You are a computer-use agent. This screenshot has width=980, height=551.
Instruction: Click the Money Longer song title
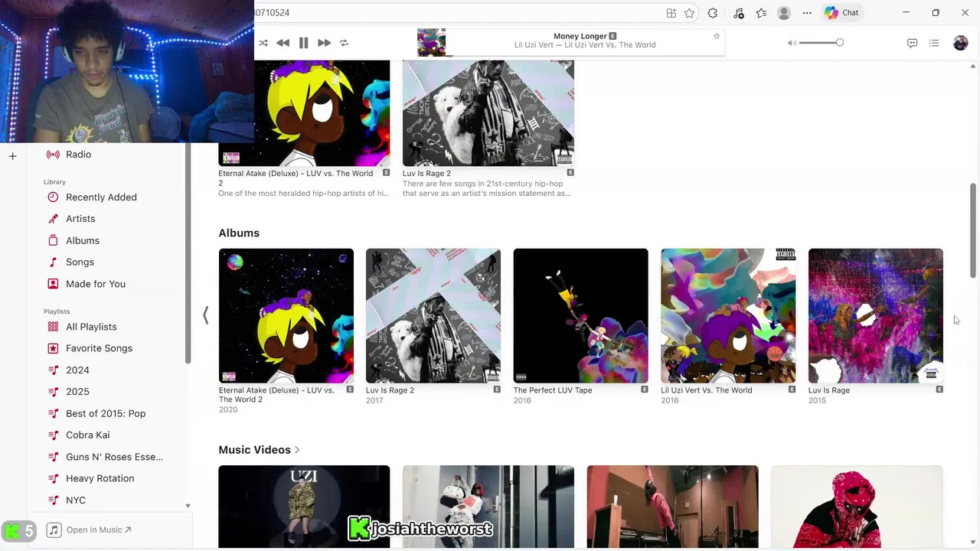pos(580,36)
